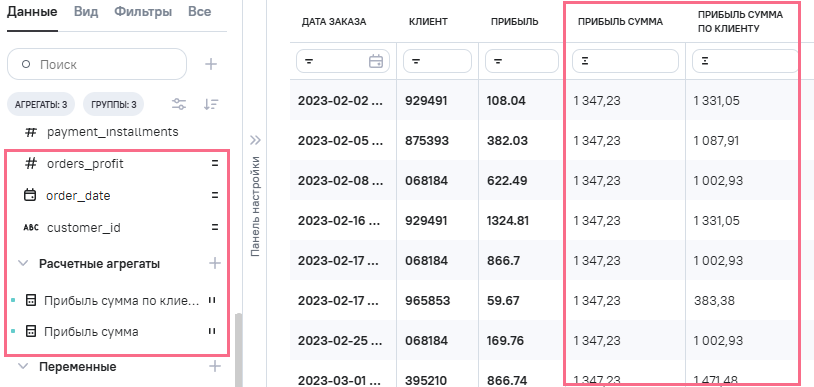Screen dimensions: 814x387
Task: Collapse the Переменные section
Action: (23, 366)
